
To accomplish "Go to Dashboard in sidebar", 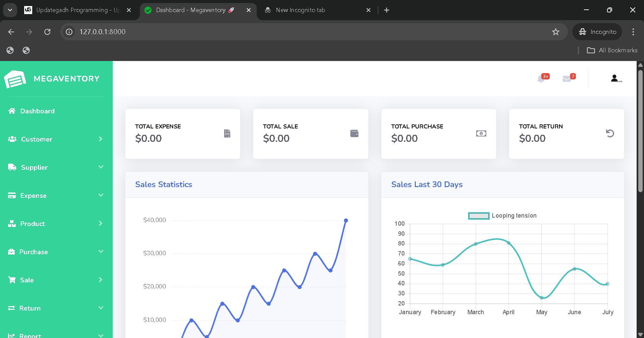I will [x=37, y=111].
